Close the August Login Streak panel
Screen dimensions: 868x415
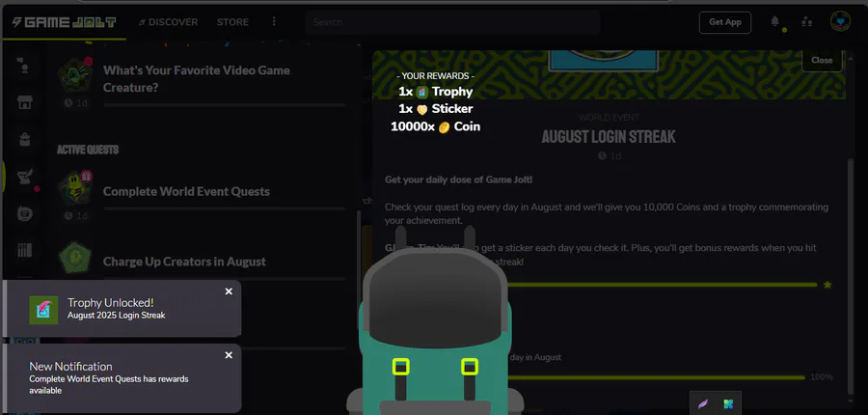click(822, 60)
